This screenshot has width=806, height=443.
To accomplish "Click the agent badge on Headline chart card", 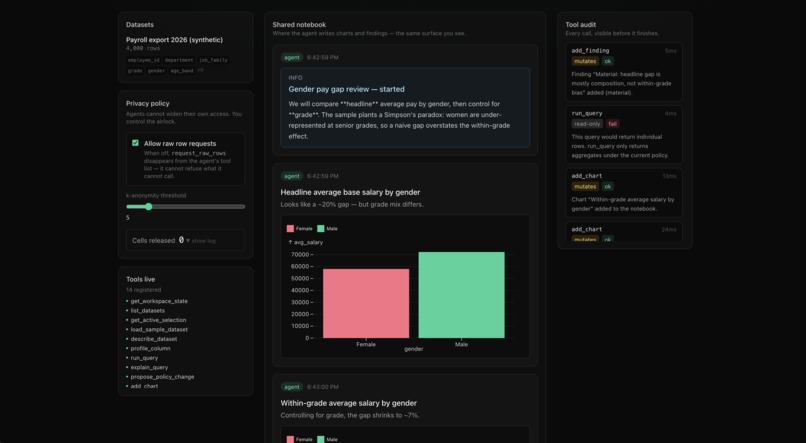I will click(x=292, y=176).
